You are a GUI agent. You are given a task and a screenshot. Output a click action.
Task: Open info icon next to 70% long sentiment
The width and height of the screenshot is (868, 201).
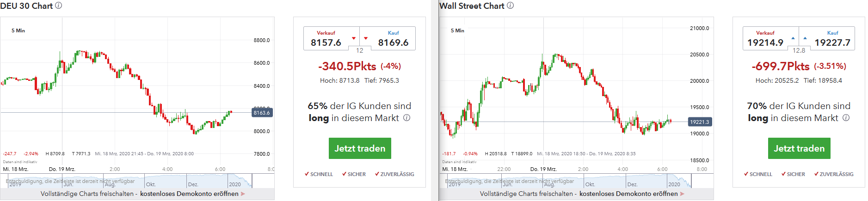click(x=846, y=118)
